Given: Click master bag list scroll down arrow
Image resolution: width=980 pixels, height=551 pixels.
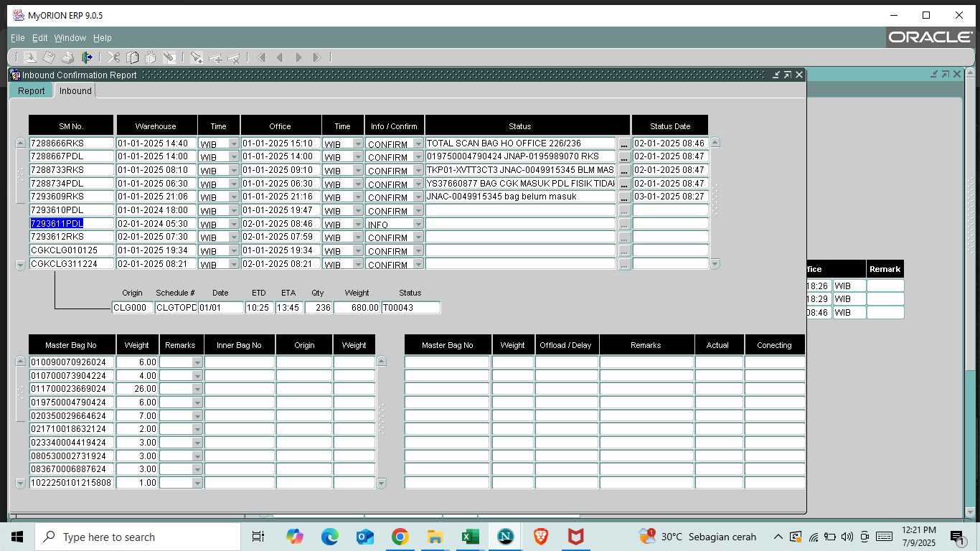Looking at the screenshot, I should (x=20, y=484).
